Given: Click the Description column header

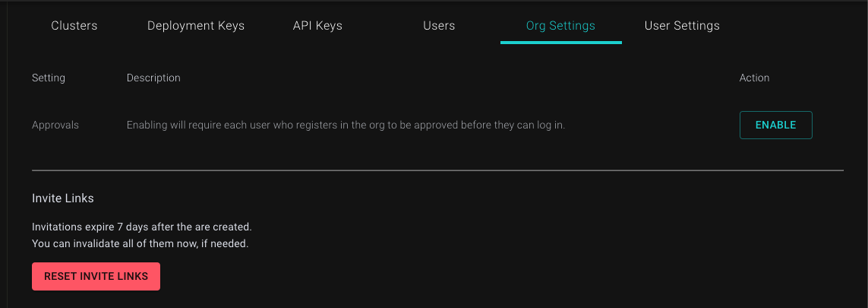Looking at the screenshot, I should (153, 78).
